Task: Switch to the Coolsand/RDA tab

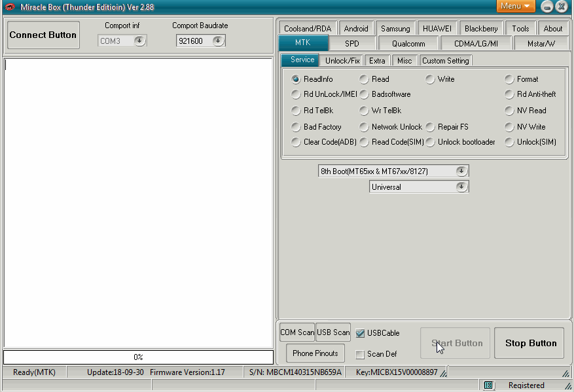Action: pyautogui.click(x=308, y=29)
